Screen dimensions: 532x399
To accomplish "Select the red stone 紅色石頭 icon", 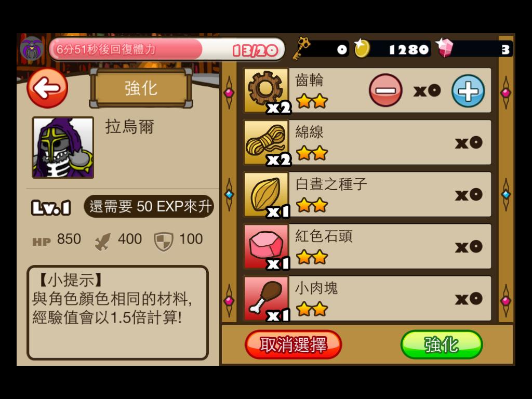I will [267, 246].
